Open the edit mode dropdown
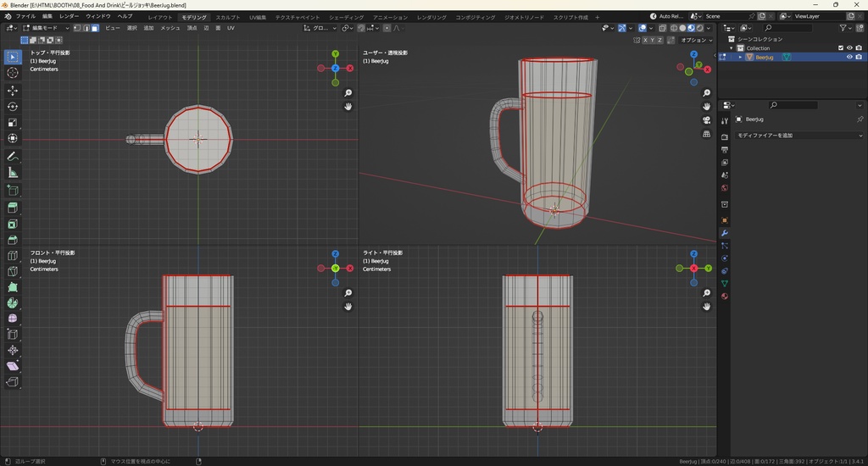This screenshot has height=466, width=868. [46, 28]
